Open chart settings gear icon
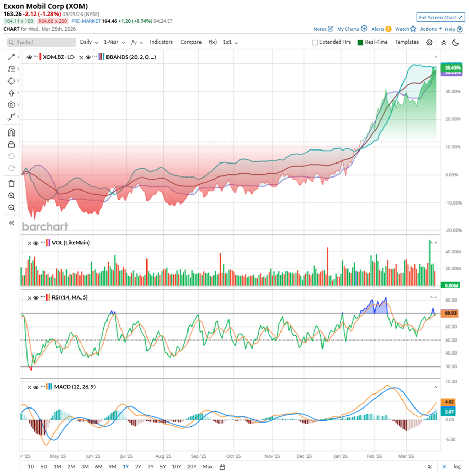The width and height of the screenshot is (469, 476). 429,42
